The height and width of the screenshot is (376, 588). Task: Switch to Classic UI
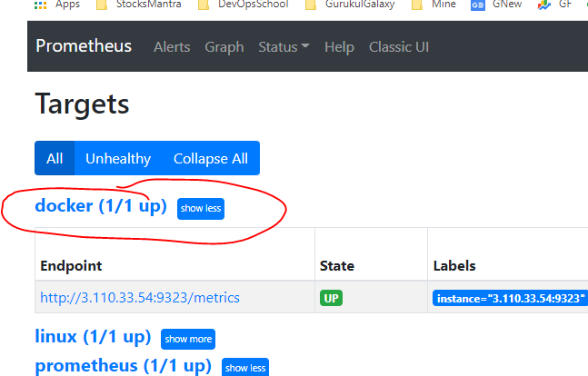[399, 47]
